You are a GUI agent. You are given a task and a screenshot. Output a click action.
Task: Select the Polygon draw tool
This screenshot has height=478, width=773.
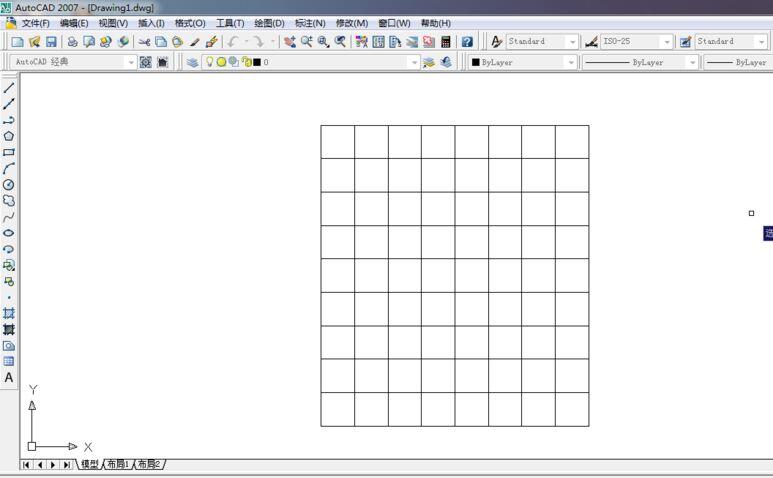point(9,136)
